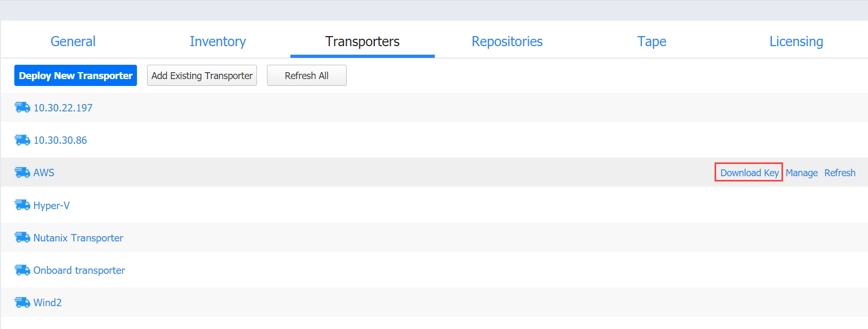Screen dimensions: 868x329
Task: Click Refresh link on AWS row
Action: point(840,173)
